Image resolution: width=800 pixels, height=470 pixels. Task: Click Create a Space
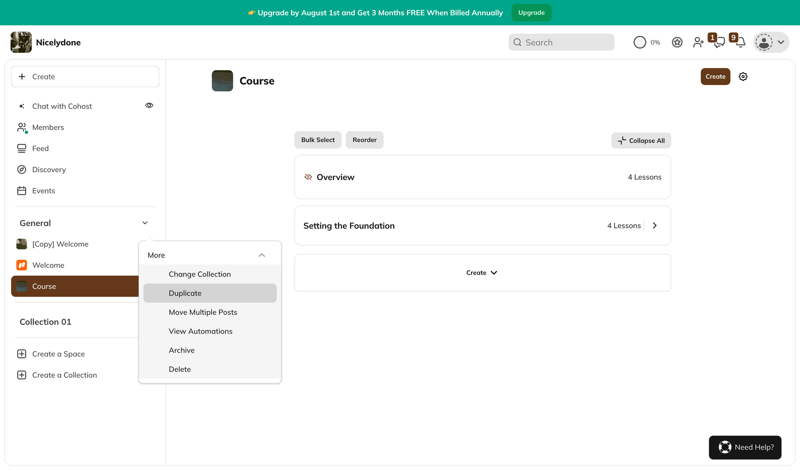pos(58,354)
